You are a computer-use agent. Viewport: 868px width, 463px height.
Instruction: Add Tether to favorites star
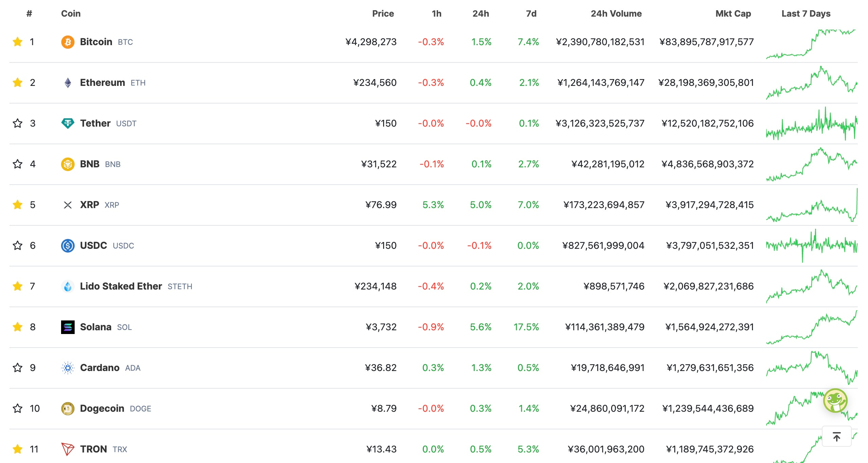tap(18, 123)
